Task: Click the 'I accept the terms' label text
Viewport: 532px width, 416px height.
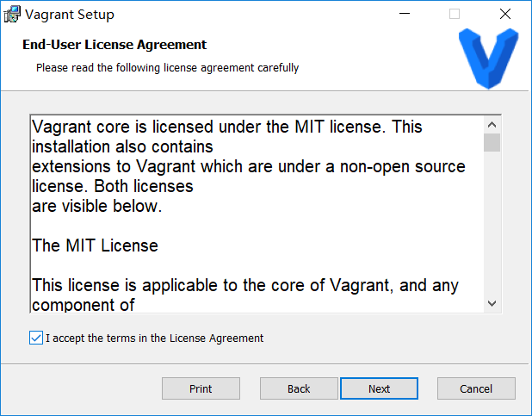Action: coord(154,338)
